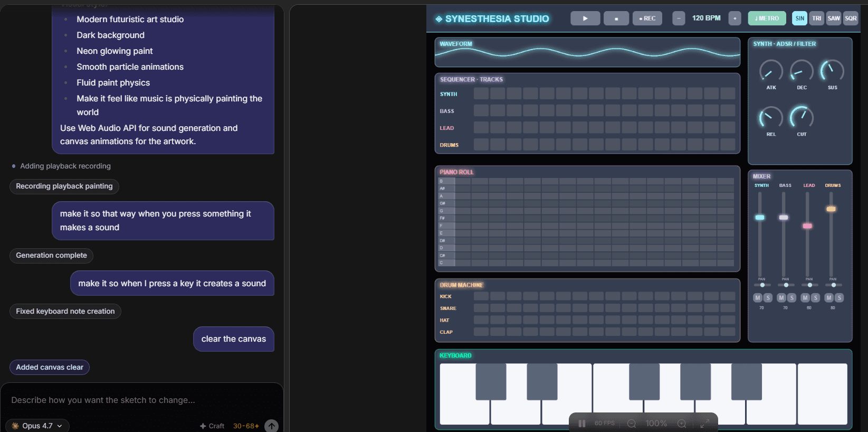Click the ATK attack knob
Screen dimensions: 868x432
771,71
